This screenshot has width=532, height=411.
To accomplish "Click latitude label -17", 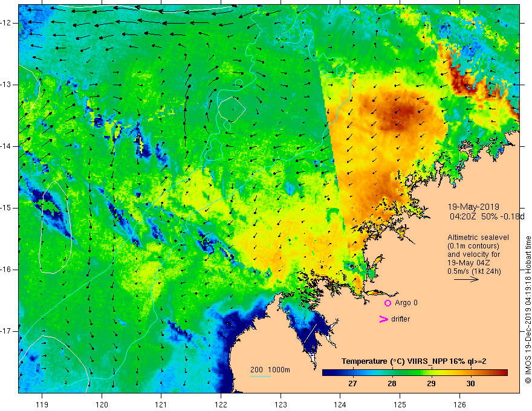I will [x=7, y=331].
